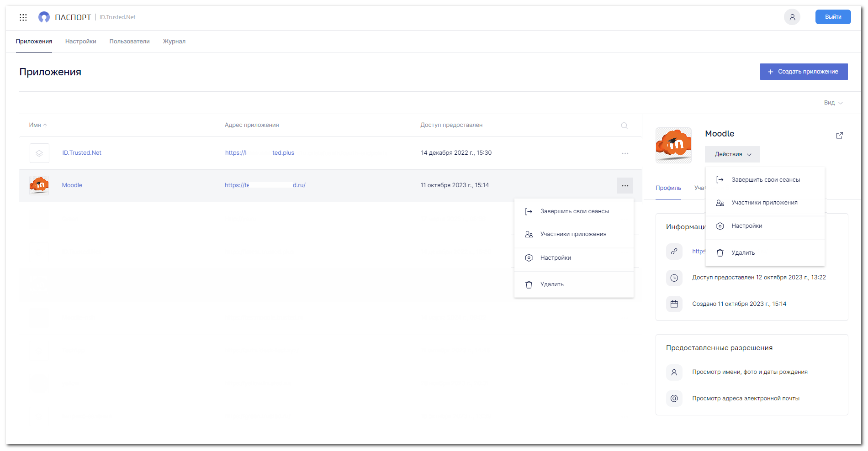
Task: Click Создано 11 октября 2023 text
Action: (739, 304)
